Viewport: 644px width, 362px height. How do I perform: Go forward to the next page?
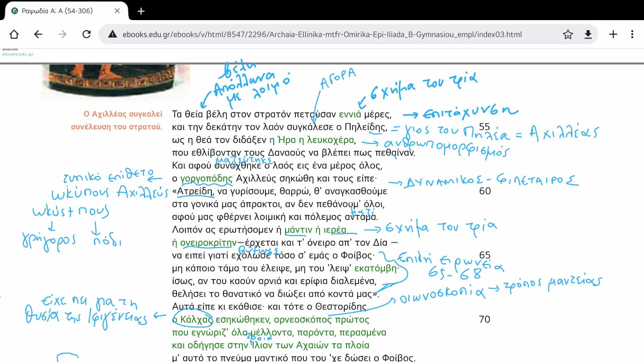(62, 34)
